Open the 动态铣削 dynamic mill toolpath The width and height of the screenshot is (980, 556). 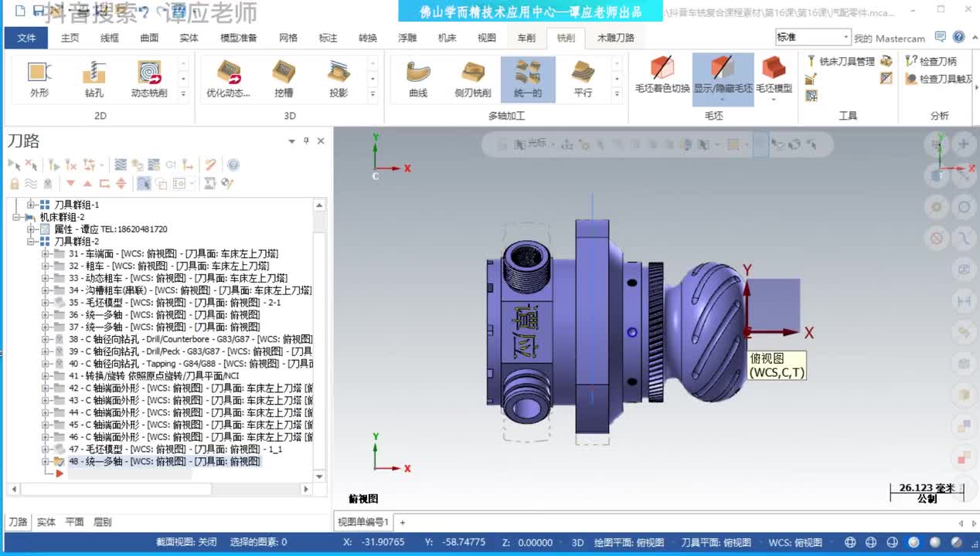click(x=149, y=80)
